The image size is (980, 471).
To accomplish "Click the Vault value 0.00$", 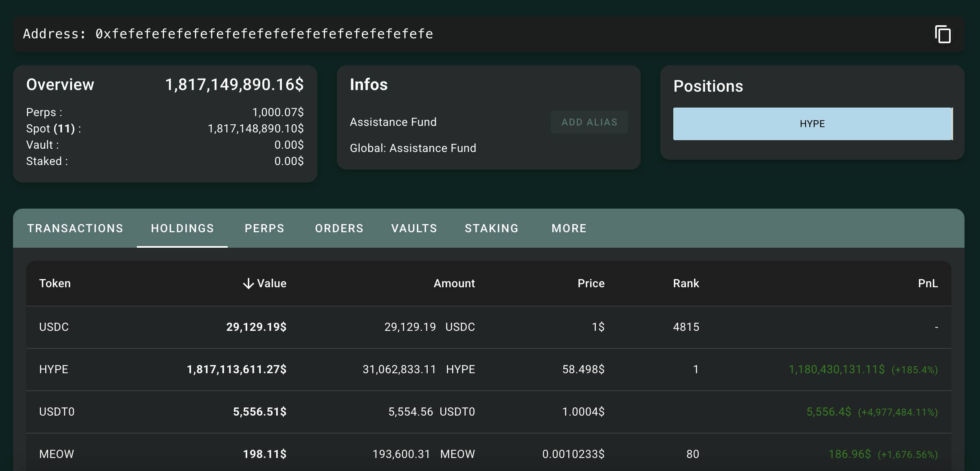I will pyautogui.click(x=289, y=145).
